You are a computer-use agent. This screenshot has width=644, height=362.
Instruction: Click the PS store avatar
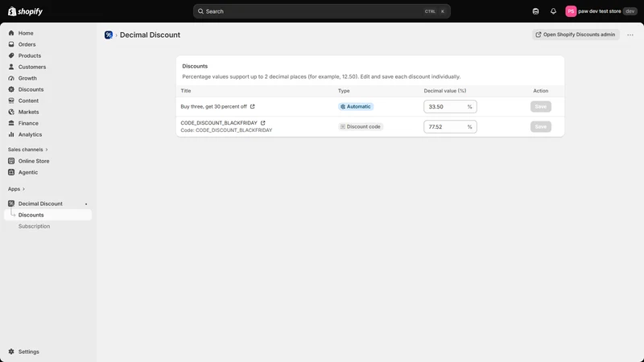pyautogui.click(x=571, y=11)
